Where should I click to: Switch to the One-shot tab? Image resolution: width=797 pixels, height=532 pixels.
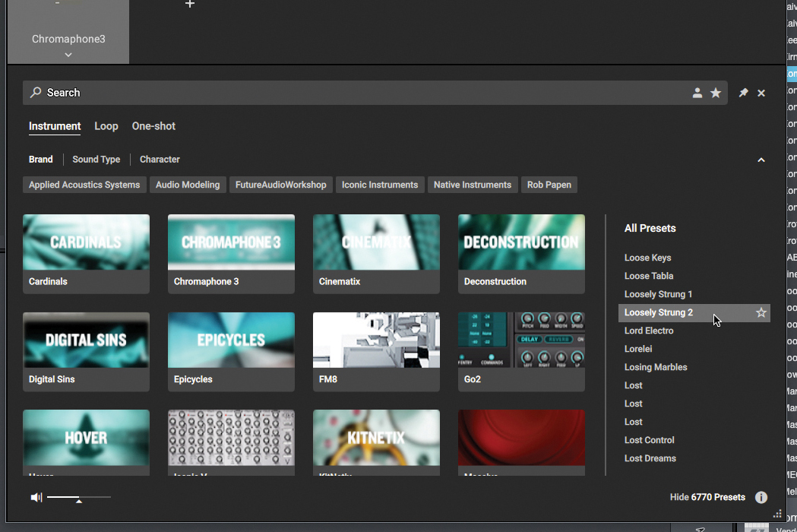(x=153, y=126)
